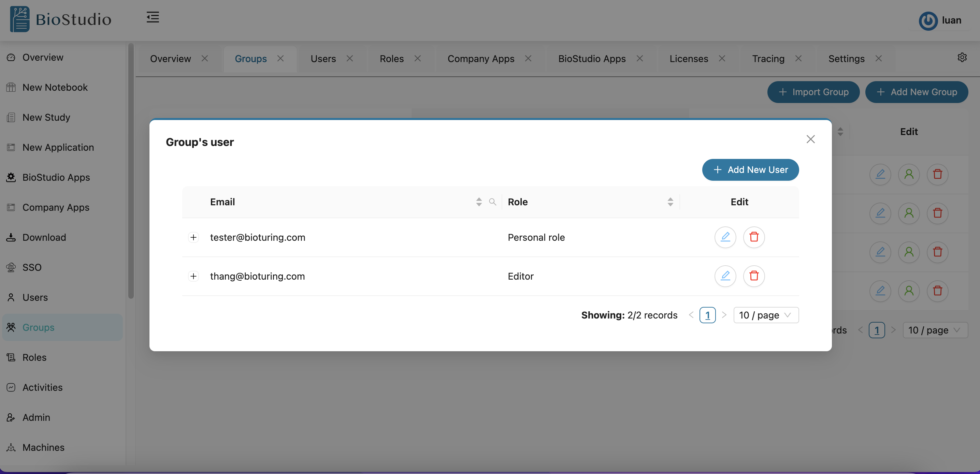Open Overview in the sidebar
The width and height of the screenshot is (980, 474).
(x=62, y=57)
